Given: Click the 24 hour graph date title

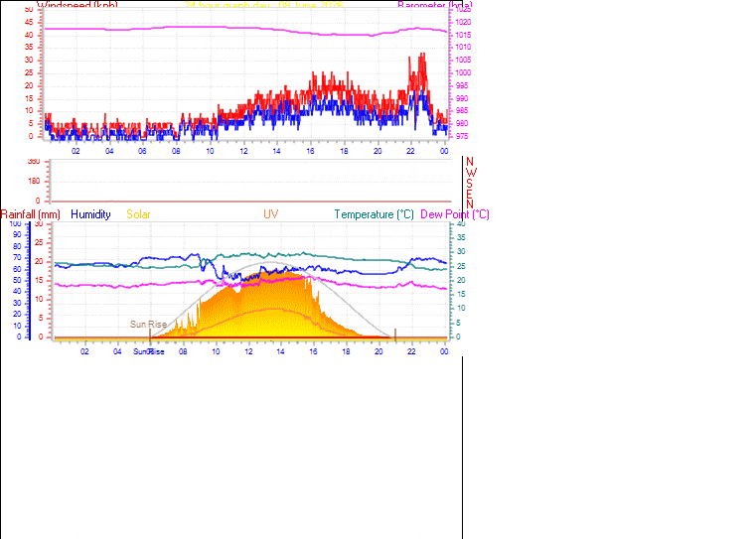Looking at the screenshot, I should click(263, 5).
